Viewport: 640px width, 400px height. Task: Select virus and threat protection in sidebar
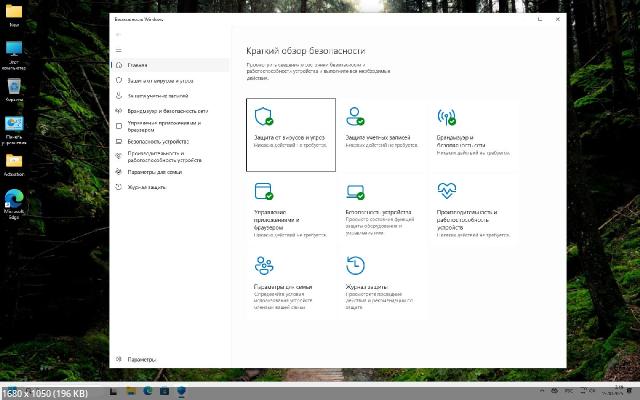pyautogui.click(x=160, y=80)
